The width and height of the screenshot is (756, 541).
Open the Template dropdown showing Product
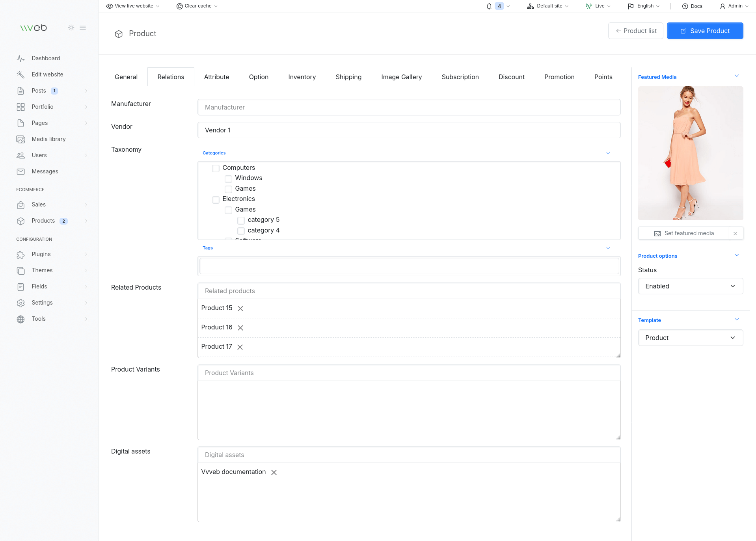pyautogui.click(x=690, y=338)
